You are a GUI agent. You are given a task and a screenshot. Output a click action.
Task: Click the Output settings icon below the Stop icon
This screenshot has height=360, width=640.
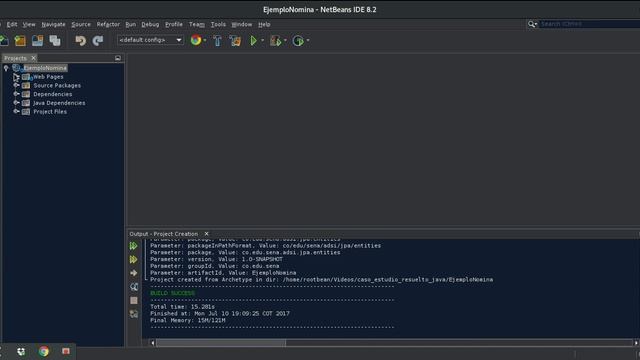(x=133, y=314)
